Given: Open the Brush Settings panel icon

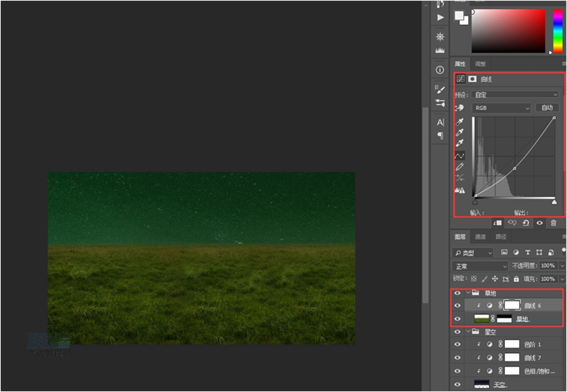Looking at the screenshot, I should coord(440,89).
